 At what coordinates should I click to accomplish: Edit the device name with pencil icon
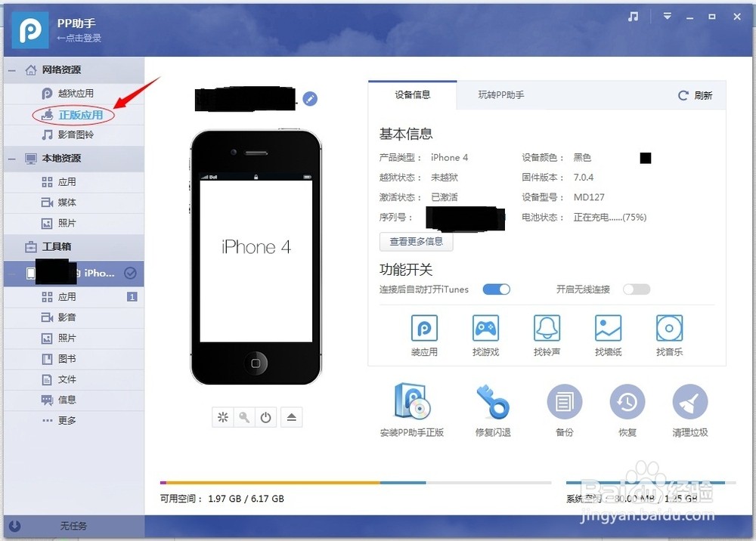pos(310,99)
